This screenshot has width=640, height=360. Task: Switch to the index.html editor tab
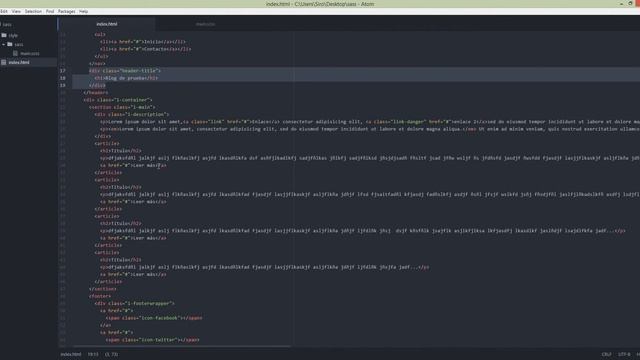107,24
